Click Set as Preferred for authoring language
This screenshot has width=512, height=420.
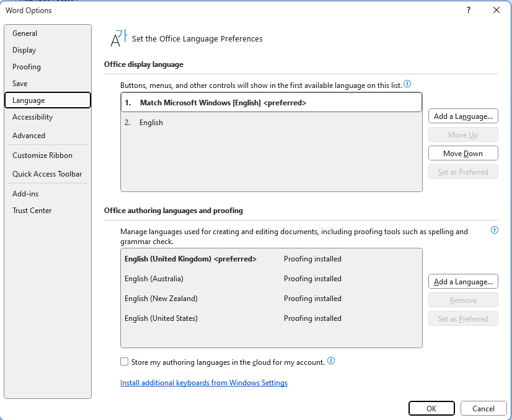[x=463, y=319]
